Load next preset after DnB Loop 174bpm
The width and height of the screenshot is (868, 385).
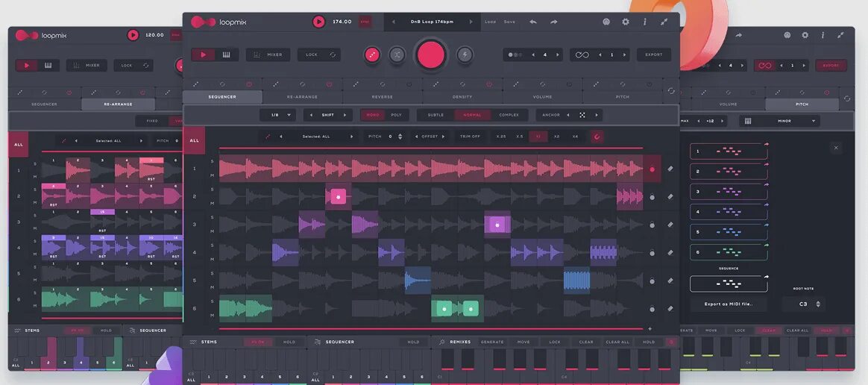click(x=471, y=22)
